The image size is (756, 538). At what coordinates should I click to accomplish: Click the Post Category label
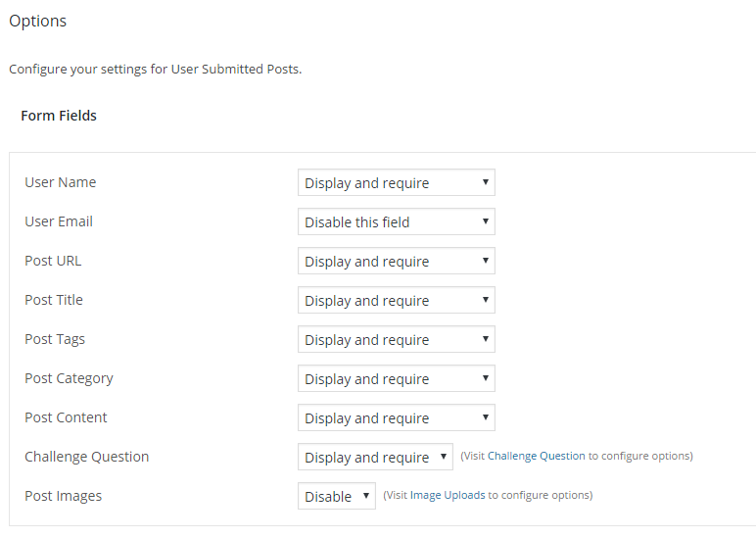point(69,379)
